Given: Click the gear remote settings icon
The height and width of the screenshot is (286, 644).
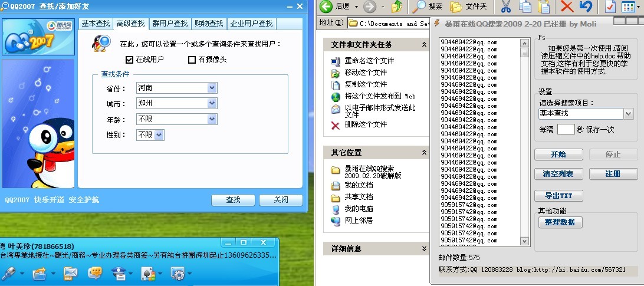Looking at the screenshot, I should 178,274.
